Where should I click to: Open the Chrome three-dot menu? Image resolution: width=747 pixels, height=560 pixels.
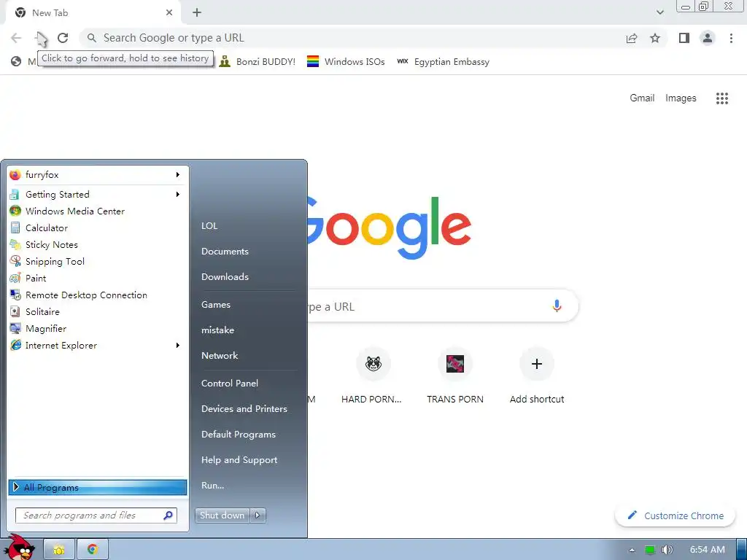coord(731,38)
